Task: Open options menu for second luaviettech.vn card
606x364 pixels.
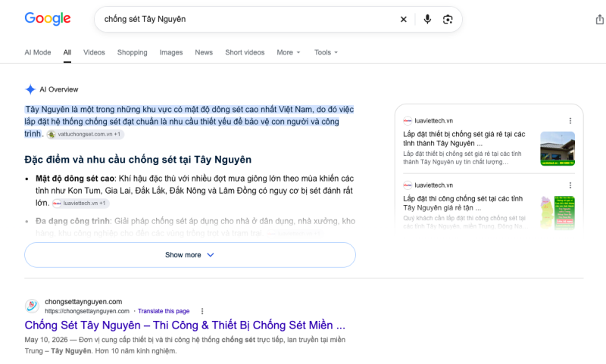Action: coord(570,185)
